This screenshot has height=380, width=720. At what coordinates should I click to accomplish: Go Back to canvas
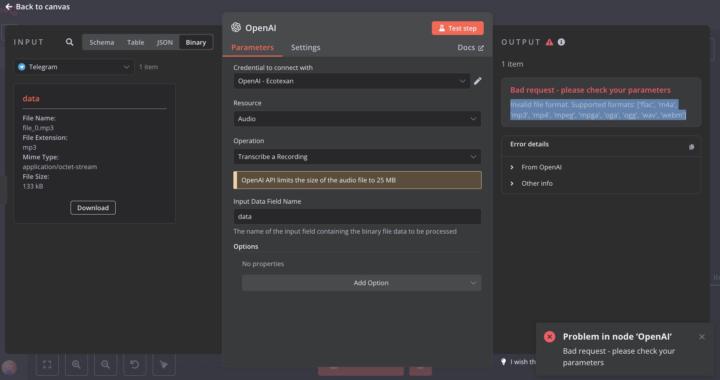[38, 7]
